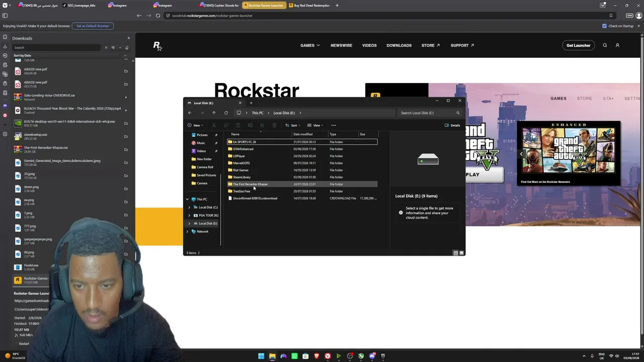Open Vivaldi menu logo button
Viewport: 644px width, 362px height.
coord(5,6)
